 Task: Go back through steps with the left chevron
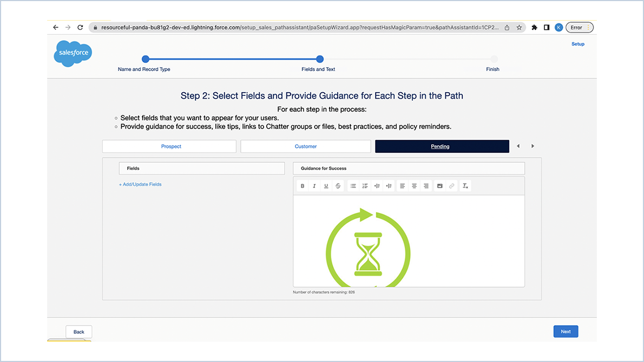pyautogui.click(x=518, y=146)
